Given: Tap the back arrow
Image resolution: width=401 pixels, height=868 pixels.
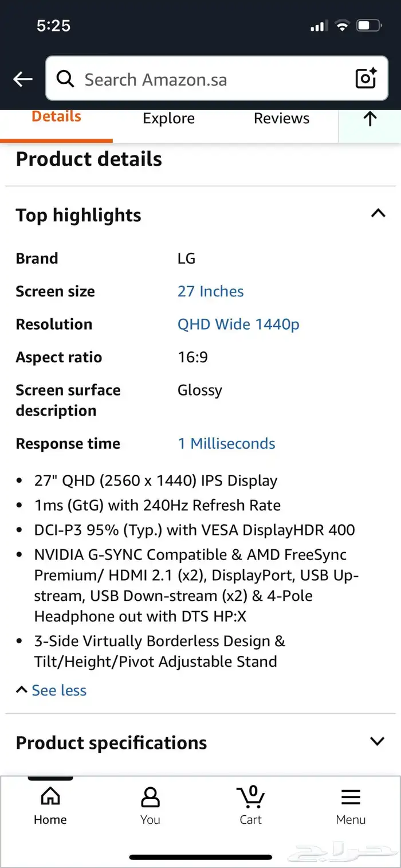Looking at the screenshot, I should (x=22, y=79).
